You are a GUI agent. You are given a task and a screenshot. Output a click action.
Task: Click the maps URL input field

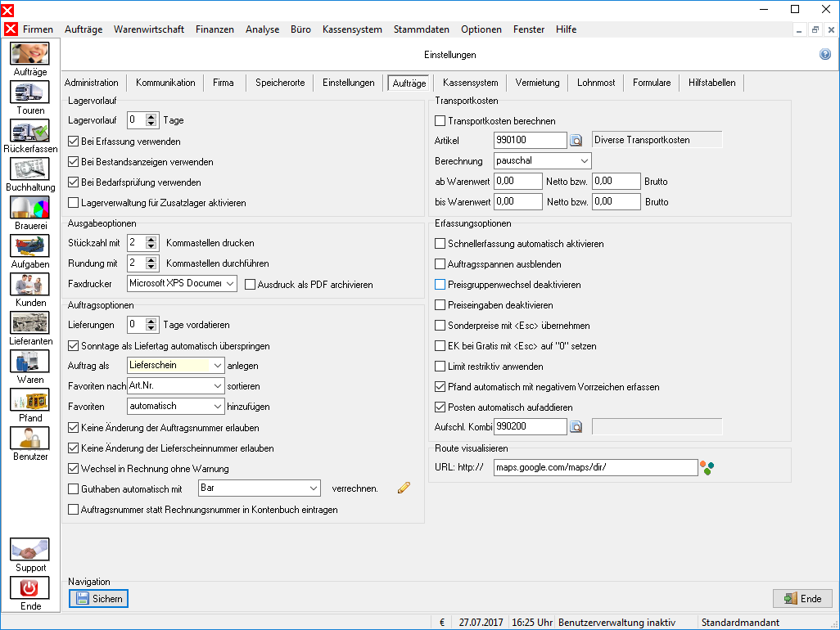[x=596, y=467]
